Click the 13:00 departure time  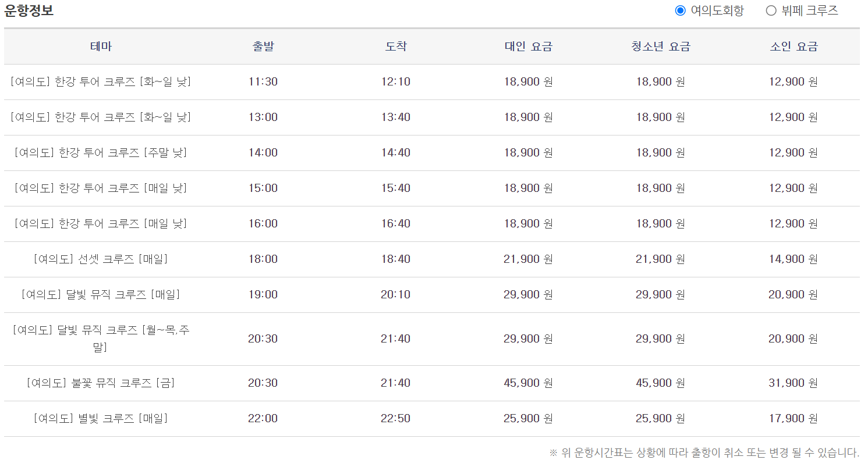263,117
